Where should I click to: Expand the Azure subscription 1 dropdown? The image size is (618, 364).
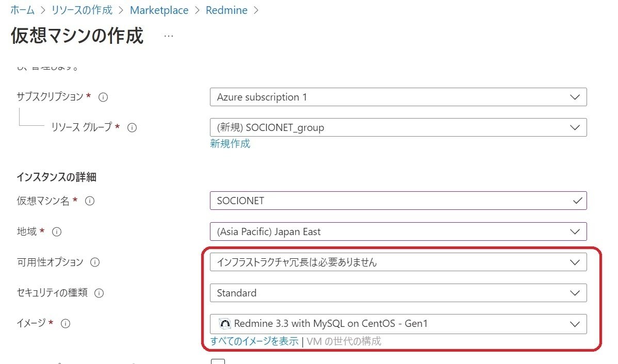[398, 97]
